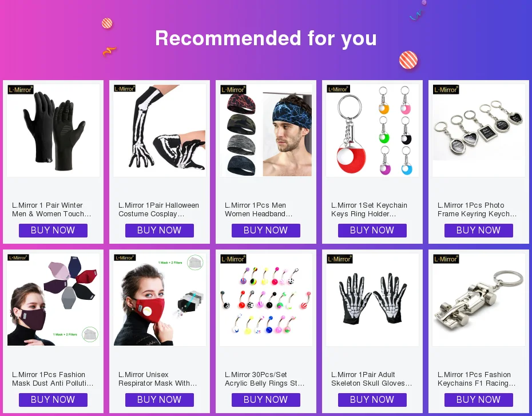Open the Halloween skeleton arm gloves image
Image resolution: width=532 pixels, height=416 pixels.
160,130
